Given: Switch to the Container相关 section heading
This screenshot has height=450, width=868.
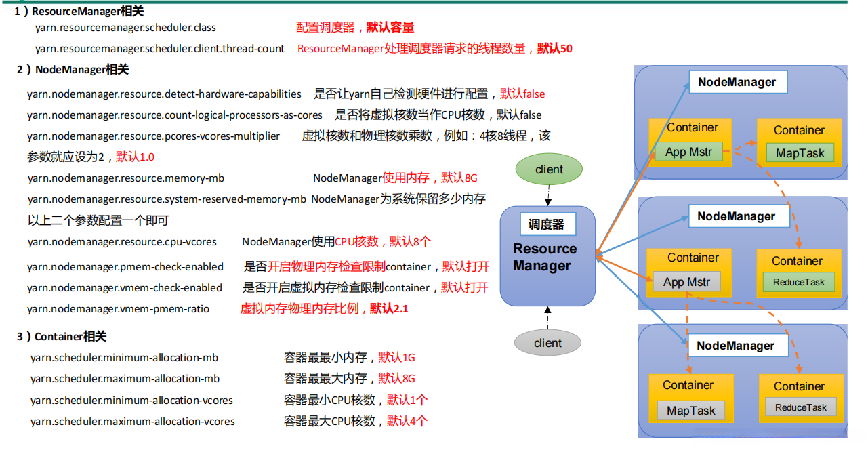Looking at the screenshot, I should [x=64, y=336].
